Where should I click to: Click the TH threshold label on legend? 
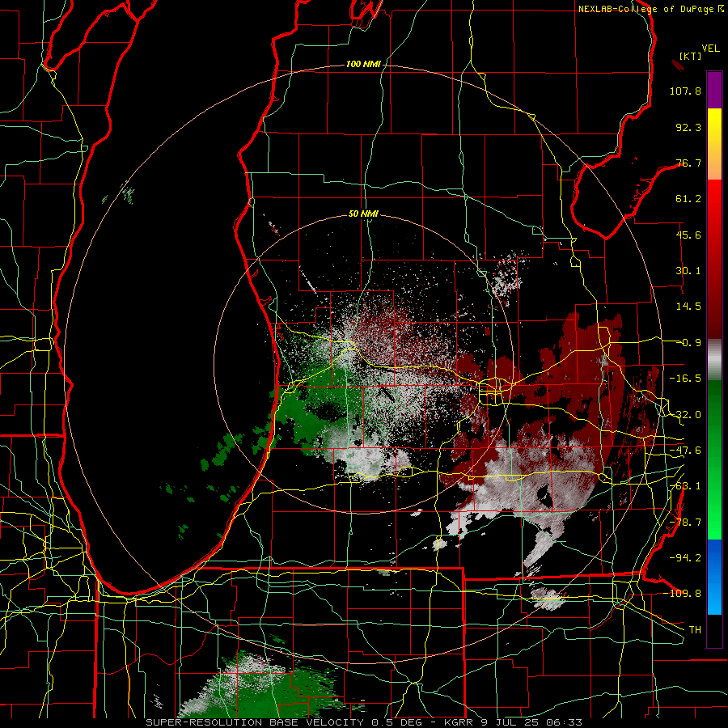coord(695,630)
